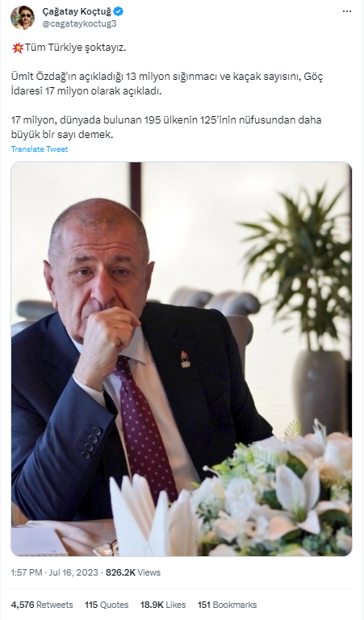This screenshot has width=364, height=620.
Task: Show the 115 Quotes list
Action: (107, 605)
